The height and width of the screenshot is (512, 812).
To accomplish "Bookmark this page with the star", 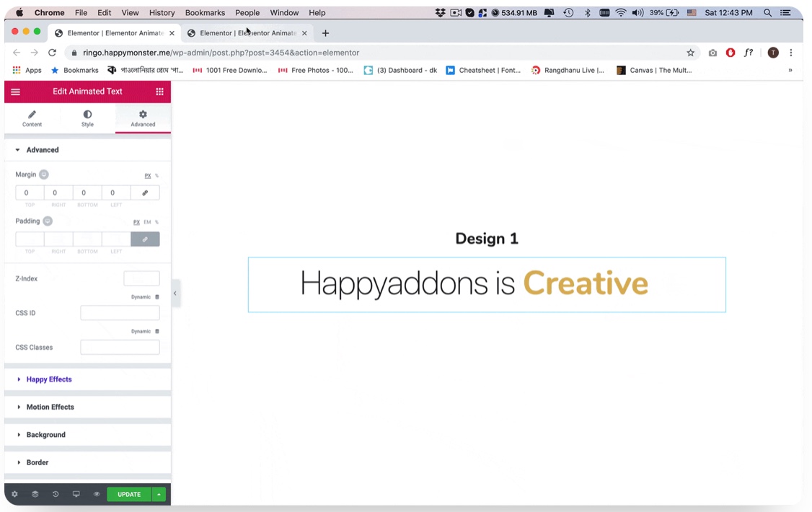I will [x=690, y=53].
